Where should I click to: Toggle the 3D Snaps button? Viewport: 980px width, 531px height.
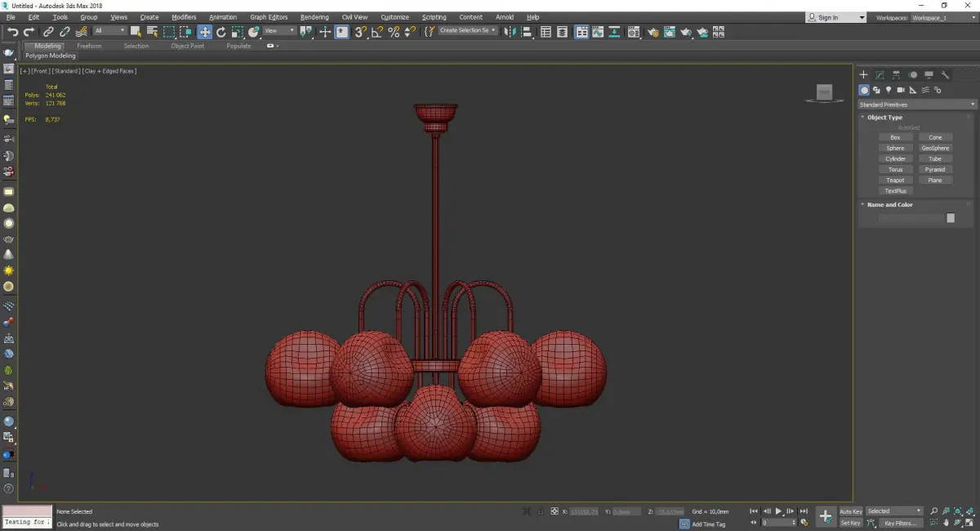[x=359, y=32]
